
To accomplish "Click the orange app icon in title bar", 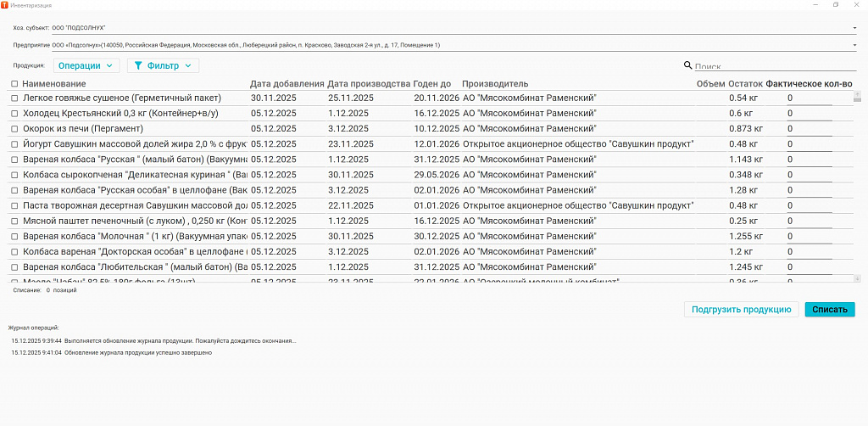I will [x=4, y=4].
